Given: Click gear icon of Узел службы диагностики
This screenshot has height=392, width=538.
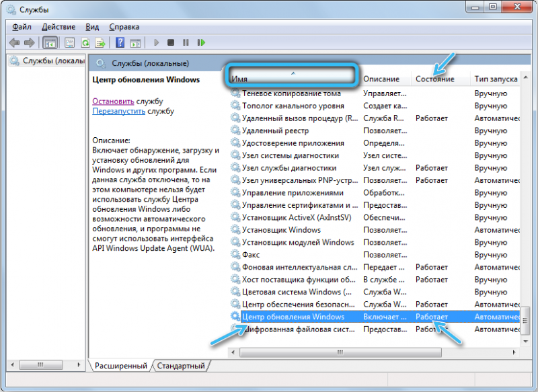Looking at the screenshot, I should [x=235, y=167].
